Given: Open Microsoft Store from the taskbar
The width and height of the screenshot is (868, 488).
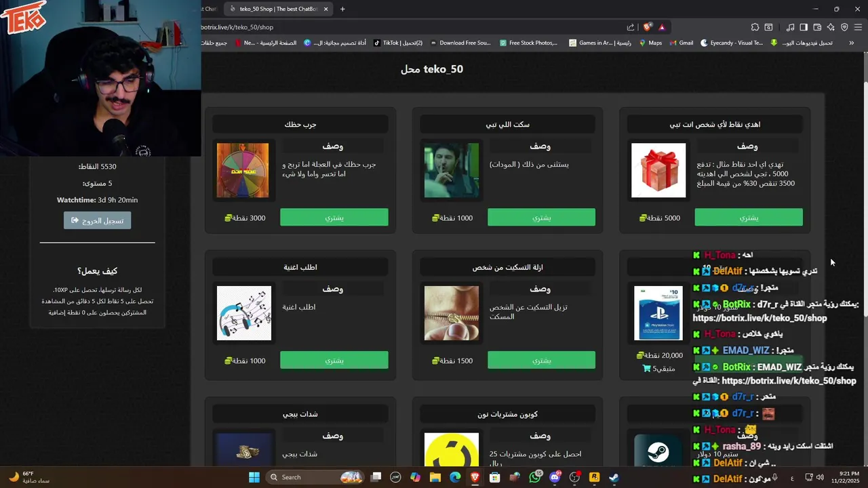Looking at the screenshot, I should point(495,477).
